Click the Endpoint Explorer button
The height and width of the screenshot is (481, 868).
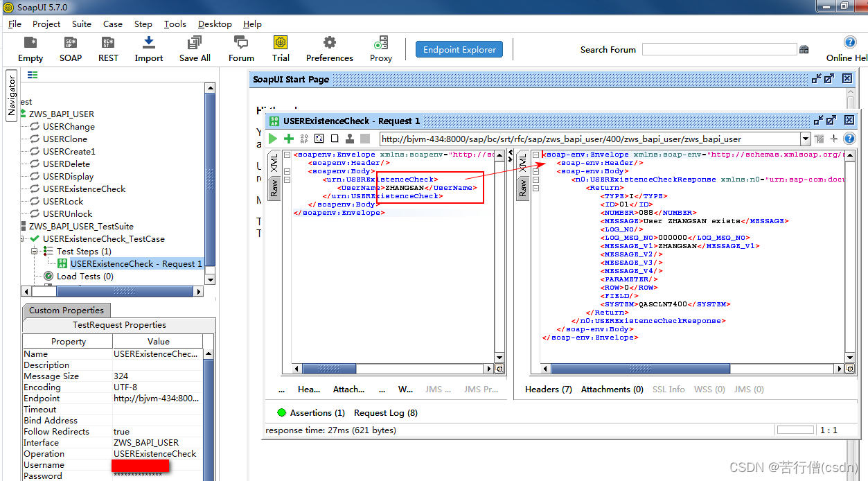pyautogui.click(x=459, y=49)
